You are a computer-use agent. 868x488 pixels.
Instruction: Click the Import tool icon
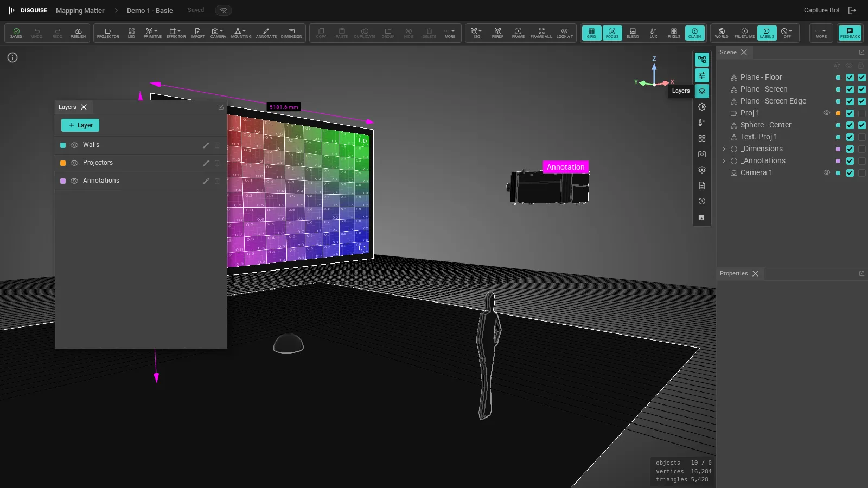[x=197, y=33]
